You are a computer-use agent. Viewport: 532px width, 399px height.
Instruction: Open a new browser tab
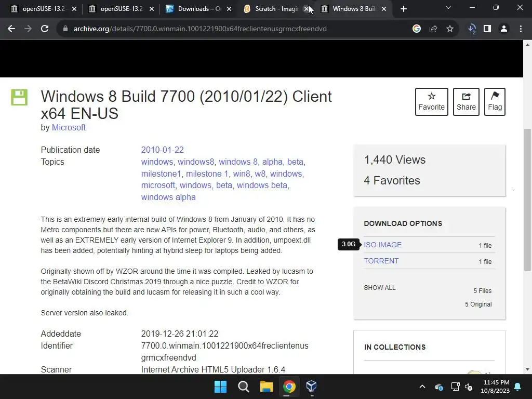point(403,9)
